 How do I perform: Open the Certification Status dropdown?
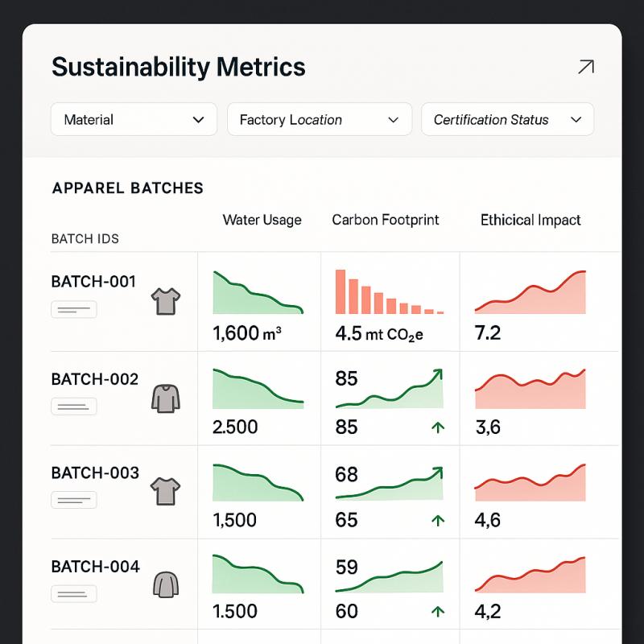(507, 120)
